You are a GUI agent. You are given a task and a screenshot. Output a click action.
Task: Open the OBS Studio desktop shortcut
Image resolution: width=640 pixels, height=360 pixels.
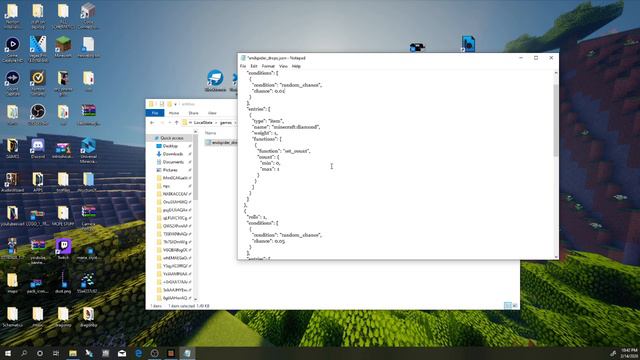(38, 115)
